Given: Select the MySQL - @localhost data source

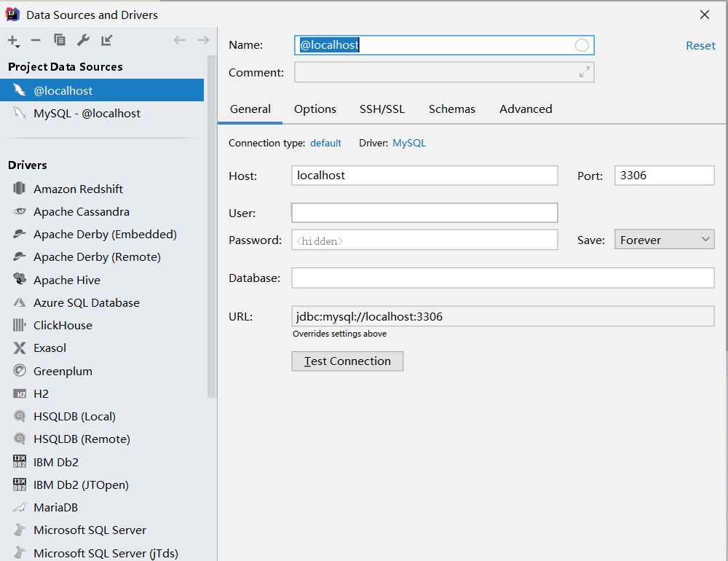Looking at the screenshot, I should 102,113.
